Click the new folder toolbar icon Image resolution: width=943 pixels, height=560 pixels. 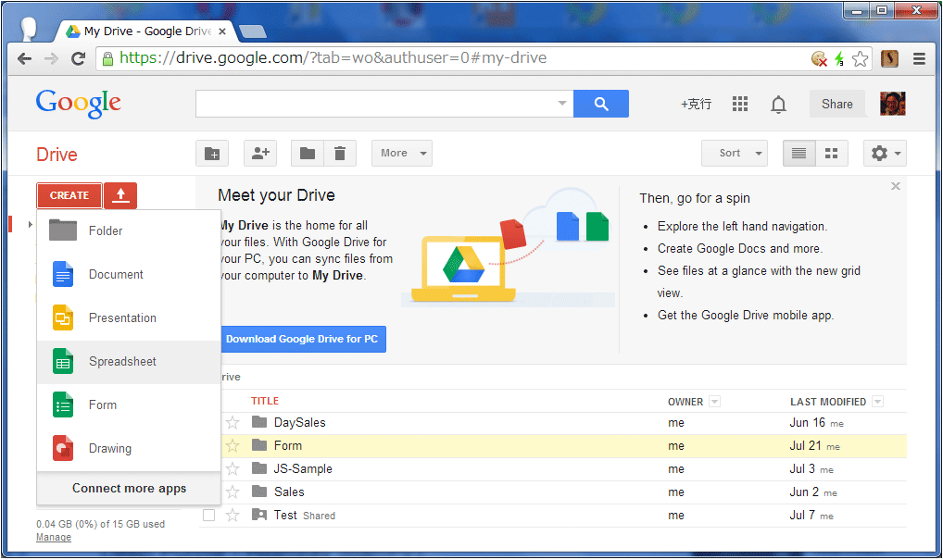pos(212,154)
